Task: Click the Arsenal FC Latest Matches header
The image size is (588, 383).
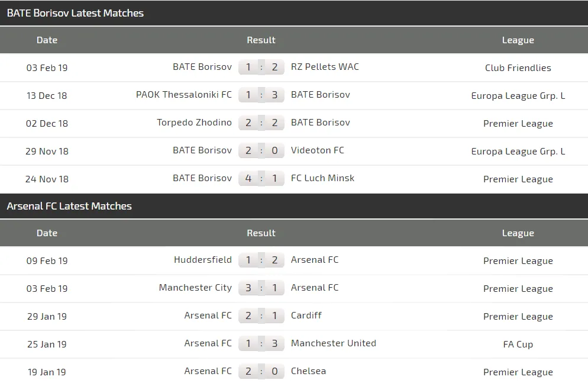Action: point(69,206)
